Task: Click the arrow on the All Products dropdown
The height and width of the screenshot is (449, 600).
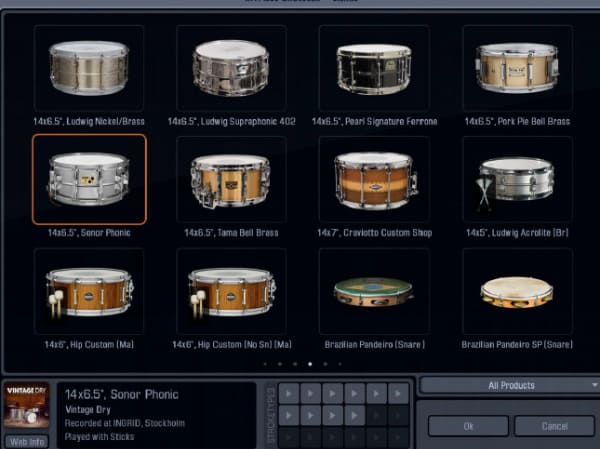Action: point(595,385)
